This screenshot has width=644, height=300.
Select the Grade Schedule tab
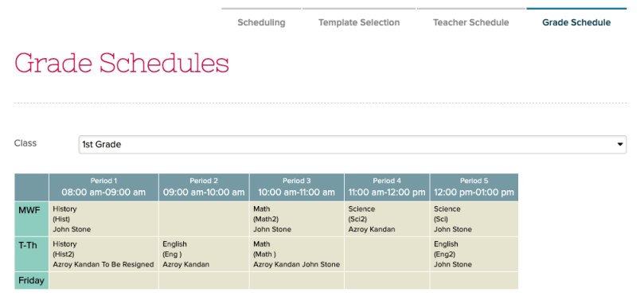[576, 22]
